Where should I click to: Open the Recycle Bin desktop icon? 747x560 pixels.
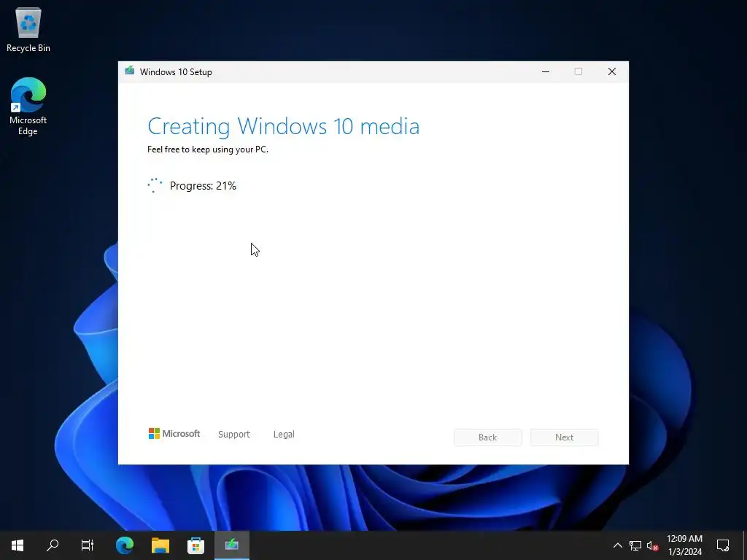click(28, 29)
